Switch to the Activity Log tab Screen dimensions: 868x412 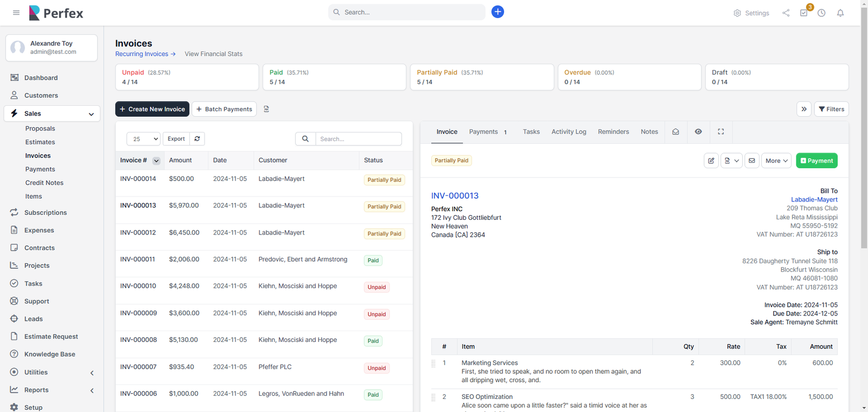click(x=569, y=132)
